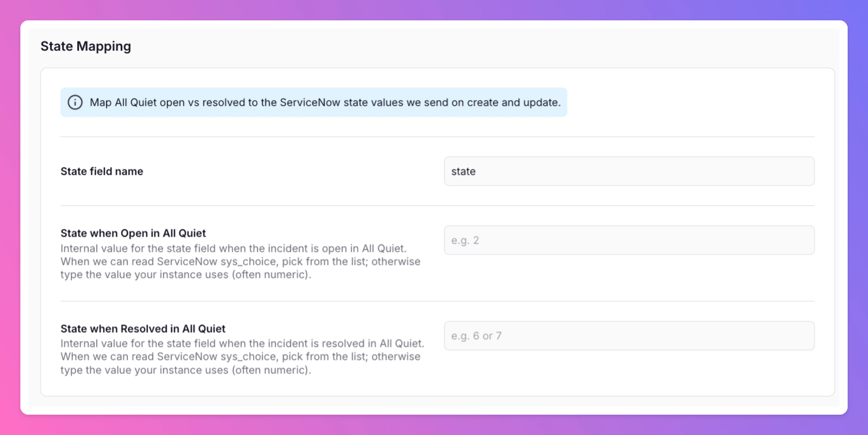Click the info icon in the blue banner
Image resolution: width=868 pixels, height=435 pixels.
coord(75,102)
